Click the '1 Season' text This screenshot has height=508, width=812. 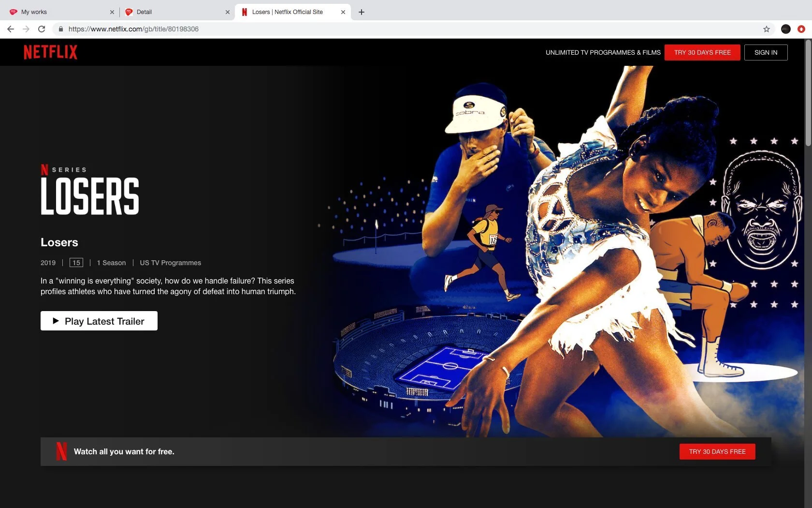coord(111,263)
